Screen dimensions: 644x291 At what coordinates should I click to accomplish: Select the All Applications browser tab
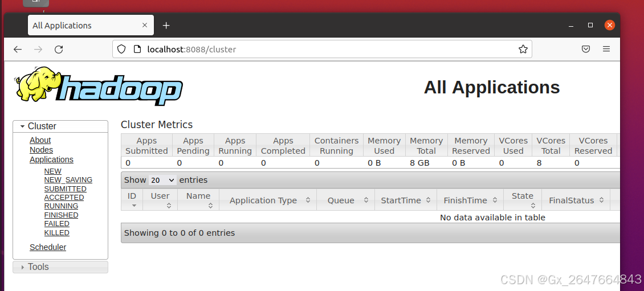(91, 25)
